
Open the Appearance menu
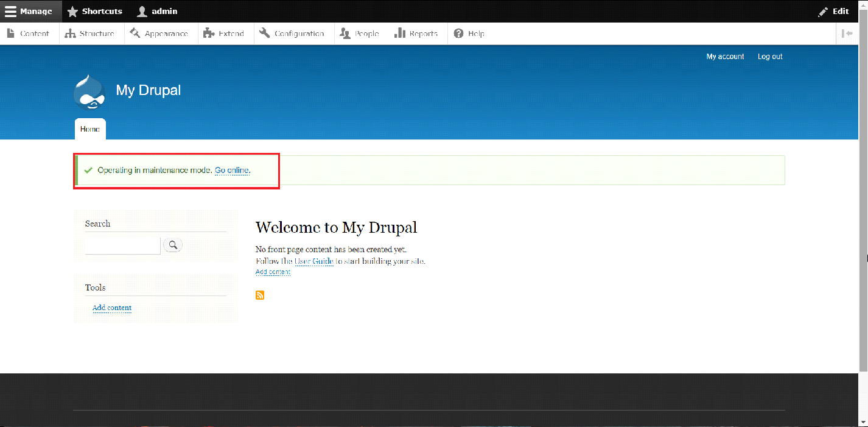[159, 34]
